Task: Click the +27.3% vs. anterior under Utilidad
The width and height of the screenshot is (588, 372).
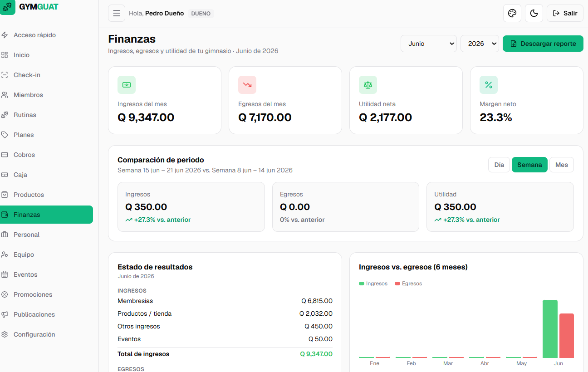Action: coord(467,220)
